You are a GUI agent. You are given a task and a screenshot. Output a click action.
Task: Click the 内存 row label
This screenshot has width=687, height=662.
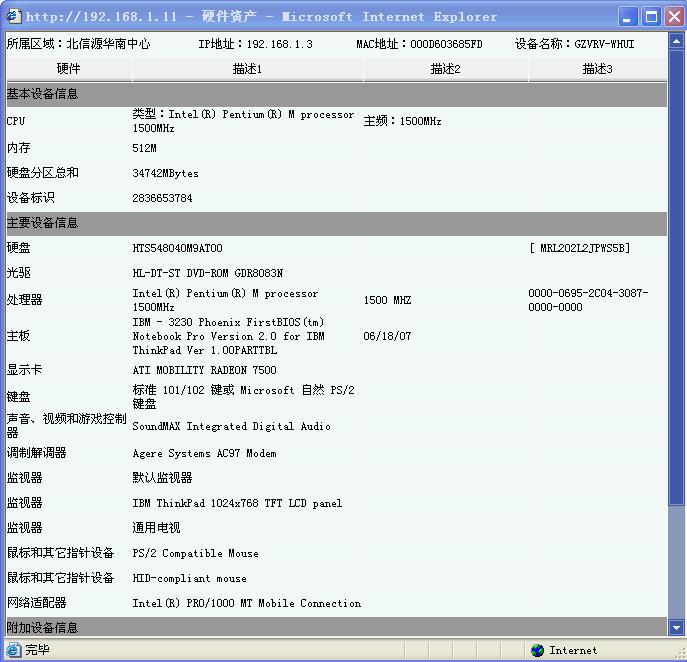pyautogui.click(x=19, y=148)
